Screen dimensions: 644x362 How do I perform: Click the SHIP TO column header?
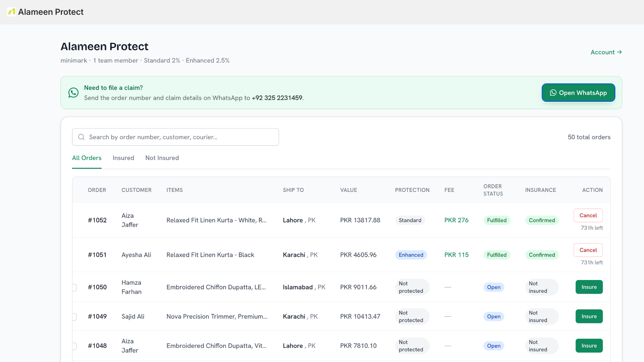coord(293,190)
